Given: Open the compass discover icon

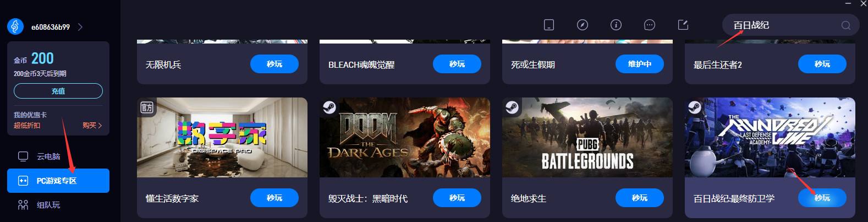Looking at the screenshot, I should (x=582, y=25).
